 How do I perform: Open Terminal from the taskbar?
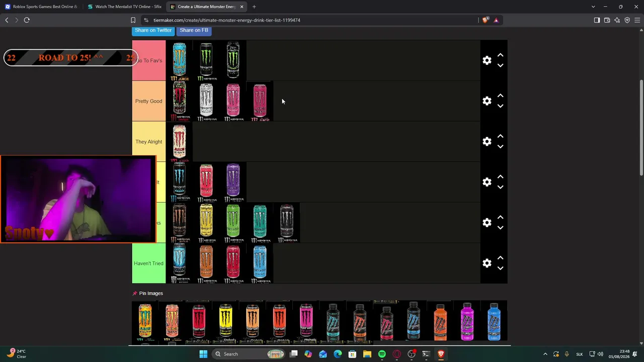[x=426, y=354]
